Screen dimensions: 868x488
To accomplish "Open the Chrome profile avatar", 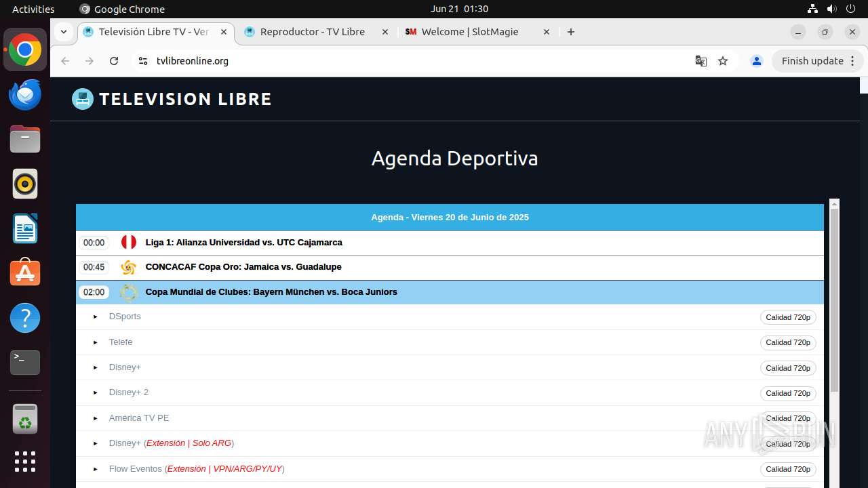I will (757, 61).
